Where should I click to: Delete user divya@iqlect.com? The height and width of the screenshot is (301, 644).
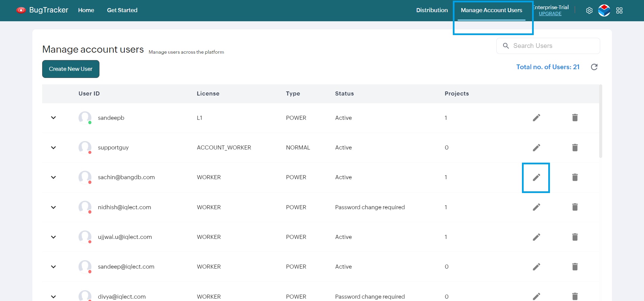point(575,296)
